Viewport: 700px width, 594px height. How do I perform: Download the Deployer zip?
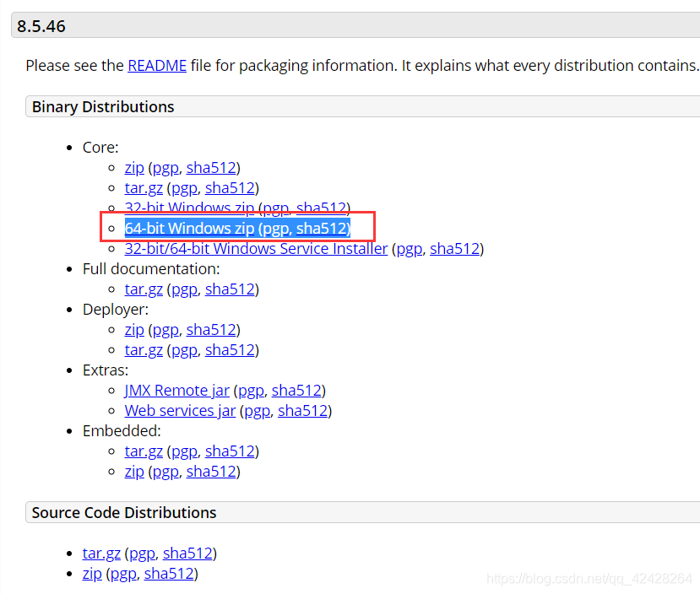(x=134, y=330)
